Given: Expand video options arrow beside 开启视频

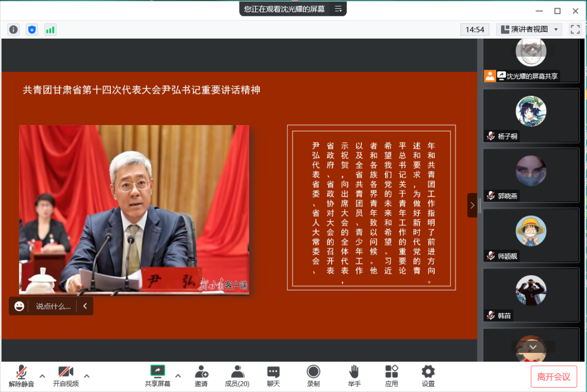Looking at the screenshot, I should [86, 376].
